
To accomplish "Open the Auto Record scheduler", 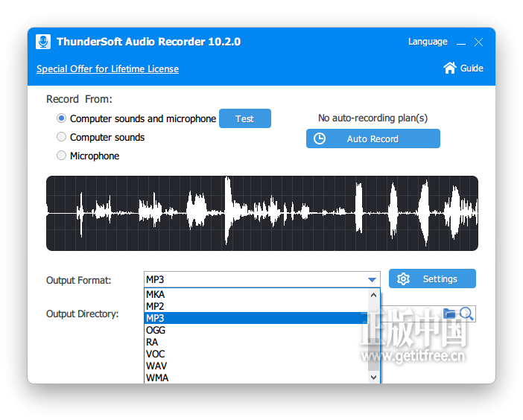I will (373, 139).
